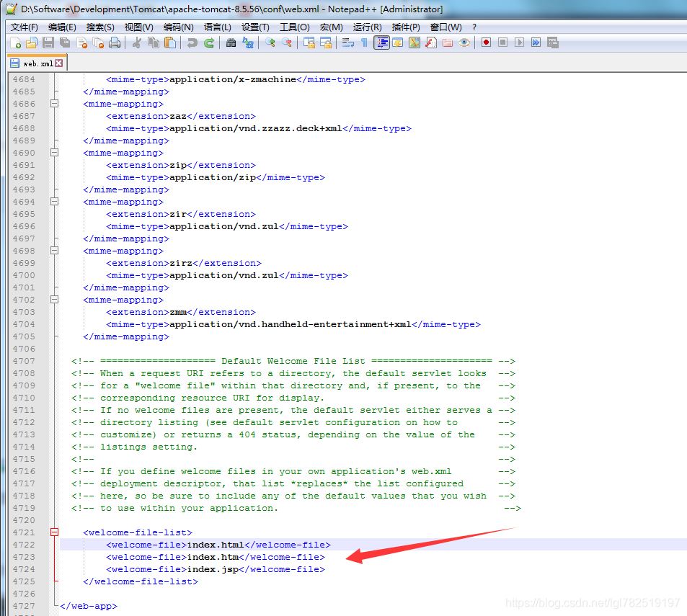The image size is (687, 616).
Task: Click the Open file folder icon
Action: click(32, 43)
